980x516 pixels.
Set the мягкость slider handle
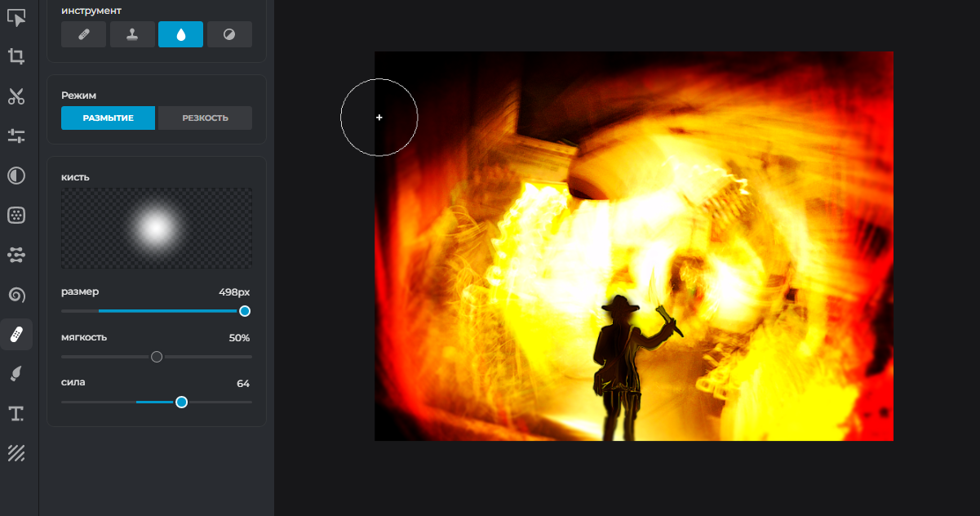point(157,357)
